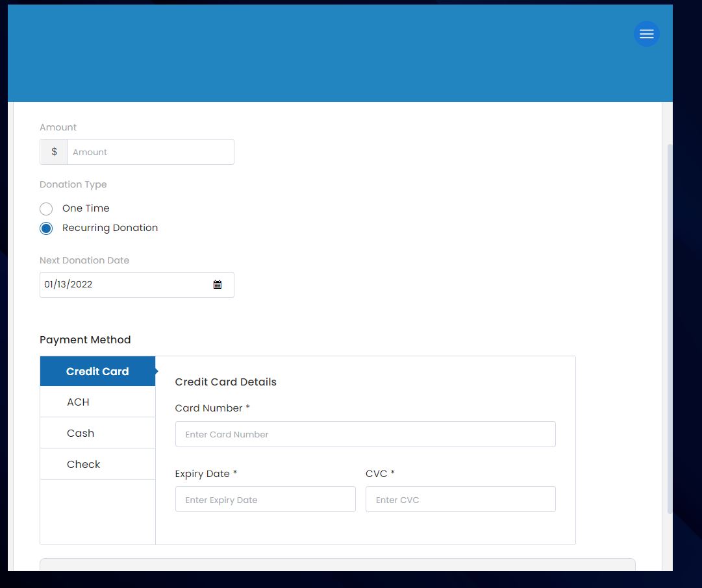This screenshot has height=588, width=702.
Task: Click the CVC label
Action: (380, 473)
